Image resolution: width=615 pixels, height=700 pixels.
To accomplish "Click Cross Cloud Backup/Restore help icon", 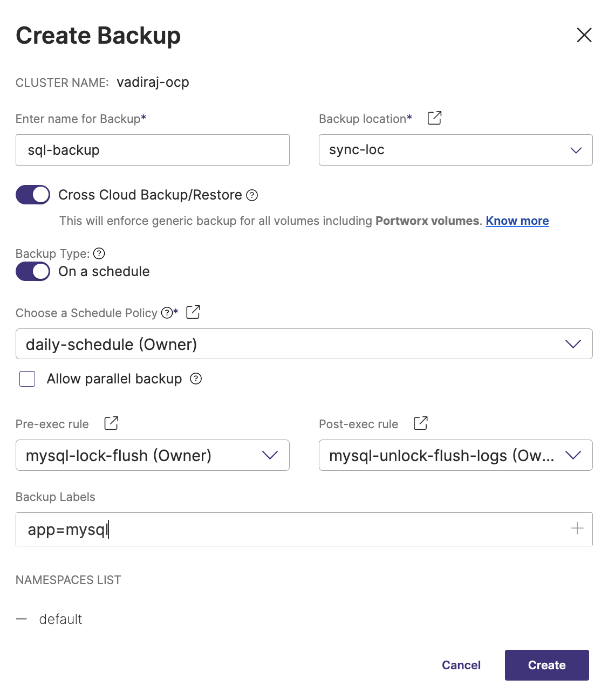I will point(252,195).
